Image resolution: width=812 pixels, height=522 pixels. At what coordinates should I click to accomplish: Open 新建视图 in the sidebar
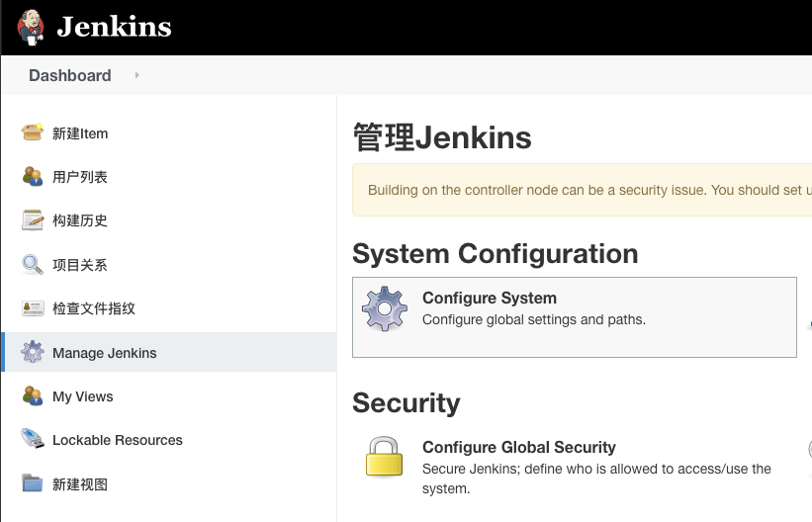[80, 484]
